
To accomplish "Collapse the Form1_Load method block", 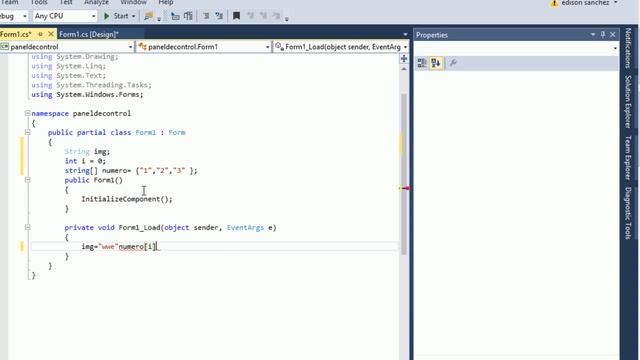I will click(x=27, y=227).
